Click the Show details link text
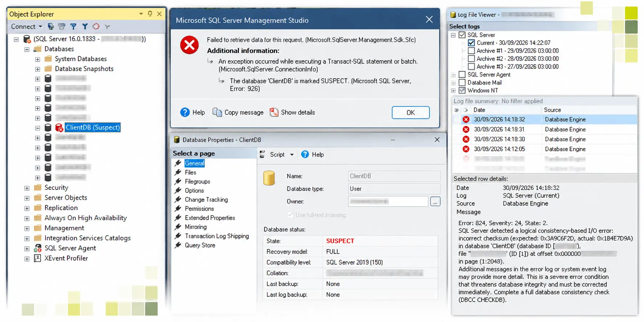The image size is (644, 322). (x=298, y=113)
